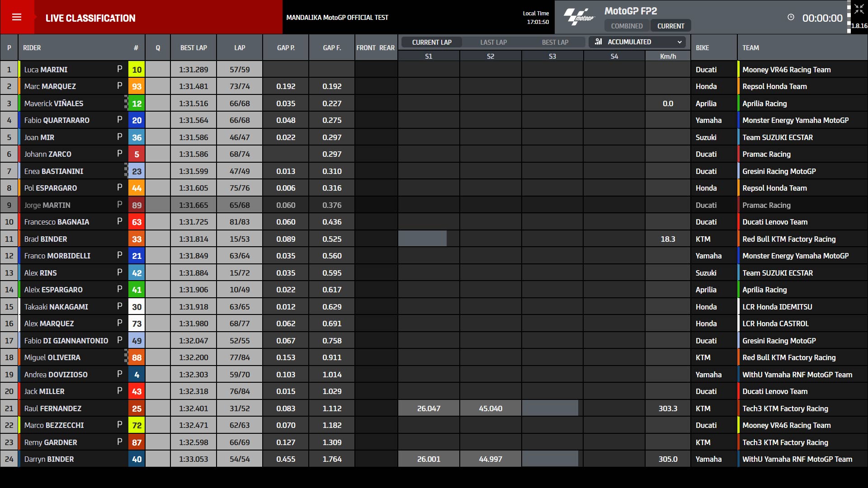Open the hamburger menu
This screenshot has width=868, height=488.
pyautogui.click(x=17, y=17)
